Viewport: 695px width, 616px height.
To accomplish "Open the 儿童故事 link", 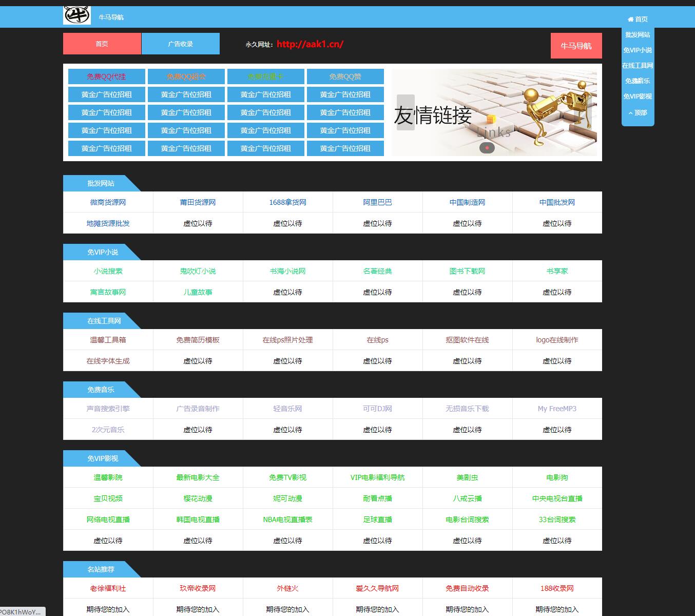I will click(x=198, y=292).
